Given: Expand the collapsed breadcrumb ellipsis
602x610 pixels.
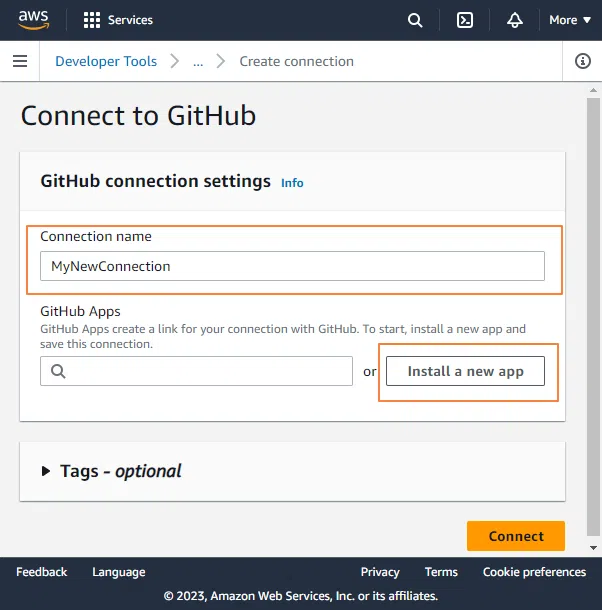Looking at the screenshot, I should pyautogui.click(x=198, y=62).
